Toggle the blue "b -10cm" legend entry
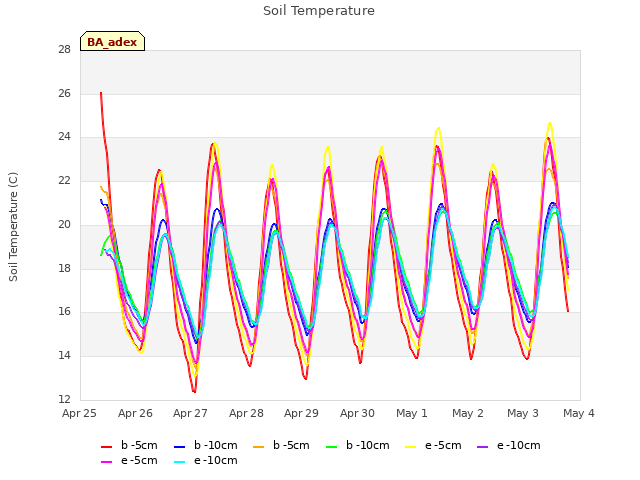The width and height of the screenshot is (640, 480). (x=205, y=445)
